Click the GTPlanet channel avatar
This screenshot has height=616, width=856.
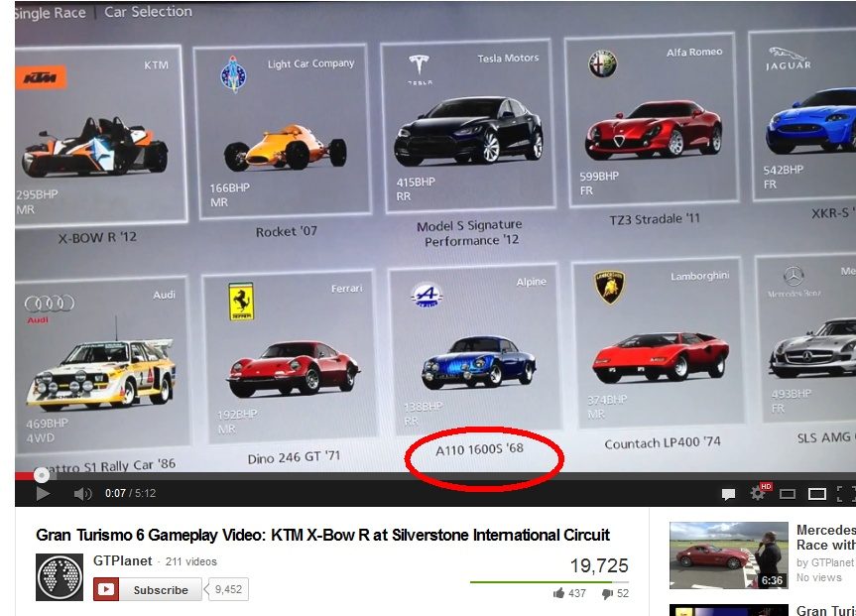tap(59, 576)
